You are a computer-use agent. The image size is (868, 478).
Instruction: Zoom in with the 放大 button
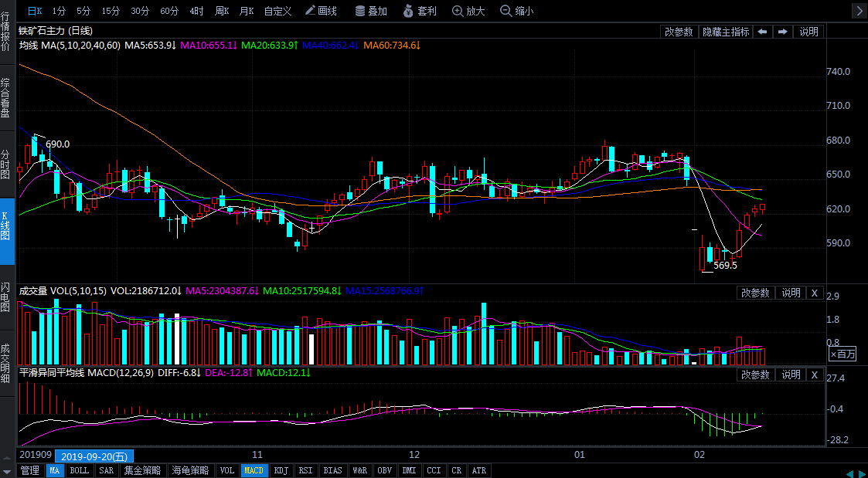[468, 11]
